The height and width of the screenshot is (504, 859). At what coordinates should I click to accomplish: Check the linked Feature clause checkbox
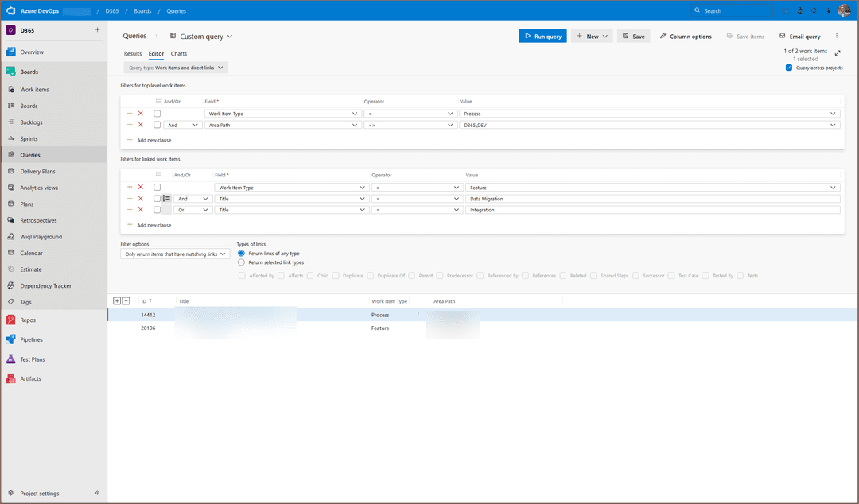tap(157, 188)
